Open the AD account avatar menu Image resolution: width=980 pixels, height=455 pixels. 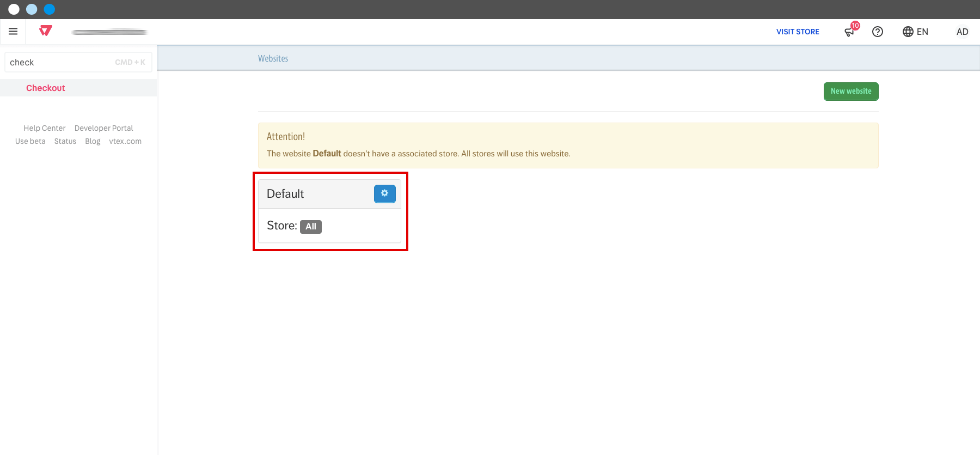[963, 32]
